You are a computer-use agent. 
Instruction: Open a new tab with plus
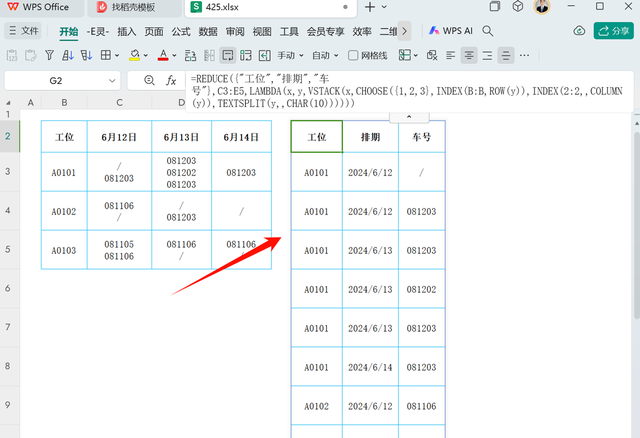(x=370, y=7)
